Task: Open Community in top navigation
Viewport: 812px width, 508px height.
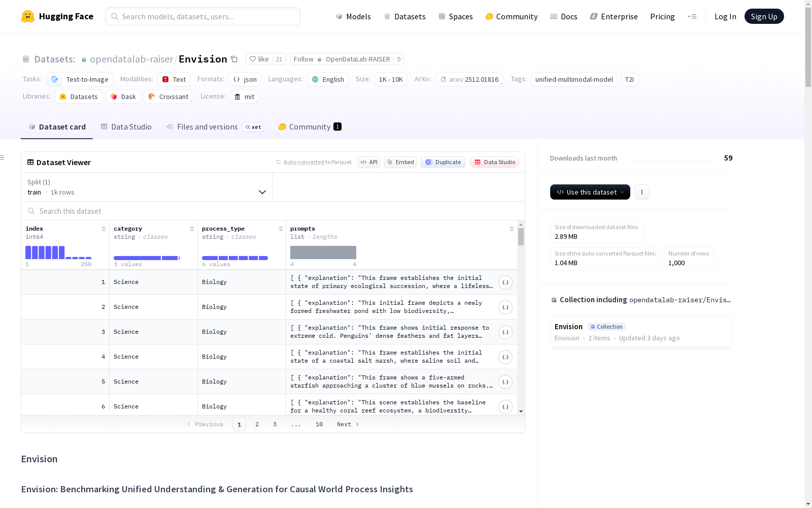Action: 512,16
